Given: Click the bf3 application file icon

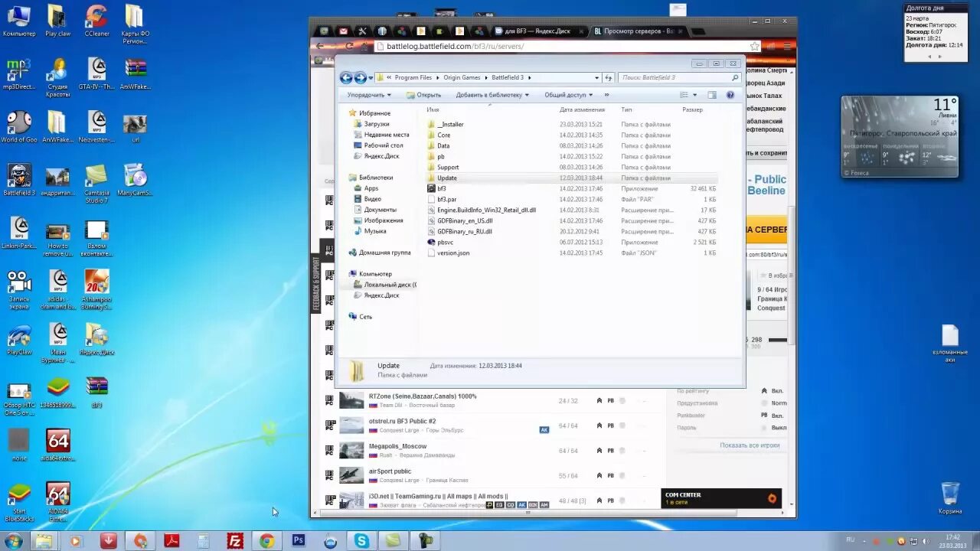Looking at the screenshot, I should pyautogui.click(x=431, y=188).
